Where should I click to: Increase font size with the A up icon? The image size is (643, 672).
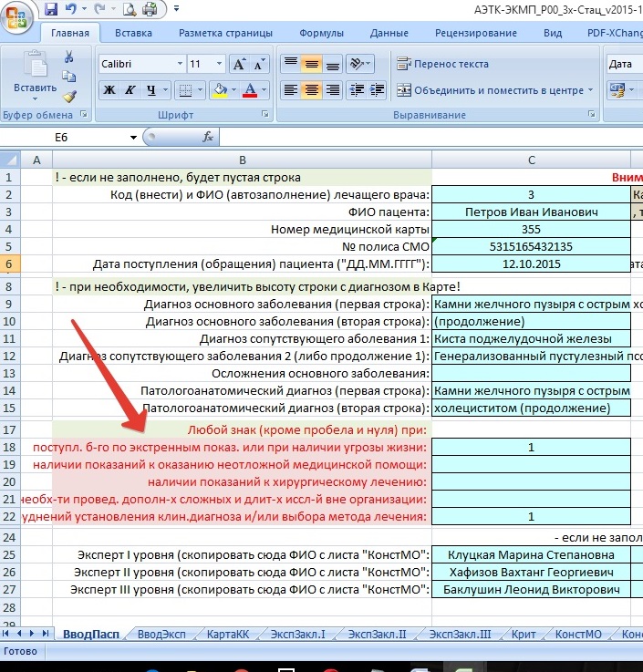(239, 65)
